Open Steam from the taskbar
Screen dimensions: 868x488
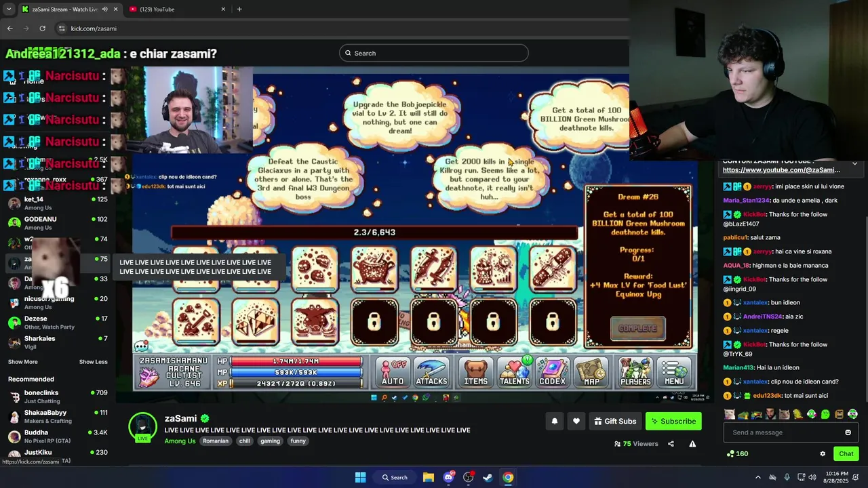488,477
